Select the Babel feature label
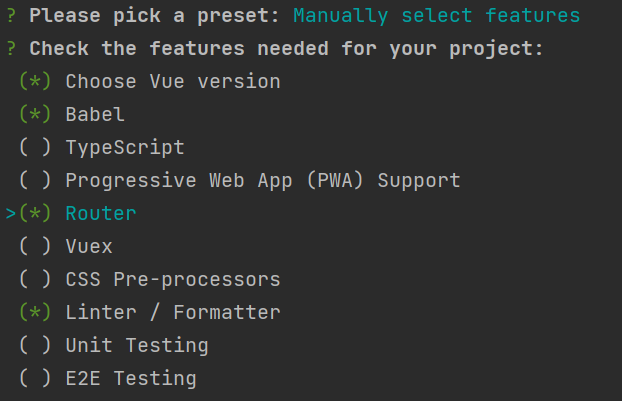The width and height of the screenshot is (622, 401). (95, 115)
